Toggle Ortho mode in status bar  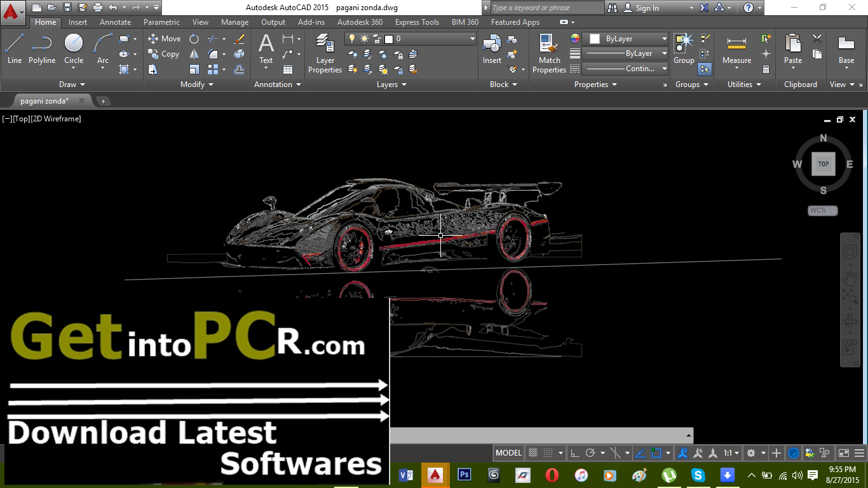click(x=574, y=453)
